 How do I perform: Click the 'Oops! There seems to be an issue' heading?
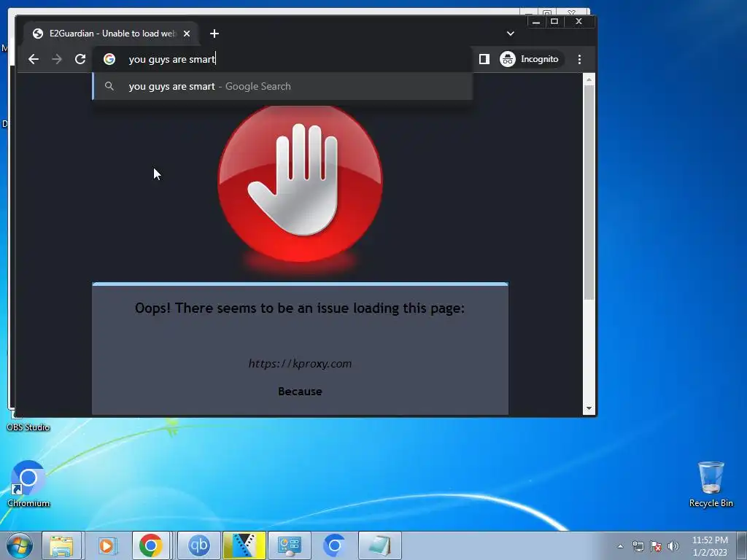(x=300, y=308)
